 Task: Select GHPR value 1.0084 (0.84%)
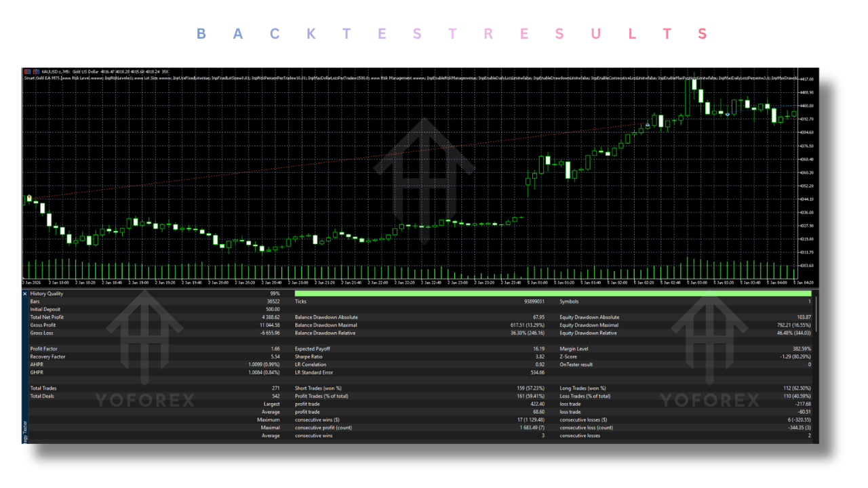(x=264, y=373)
